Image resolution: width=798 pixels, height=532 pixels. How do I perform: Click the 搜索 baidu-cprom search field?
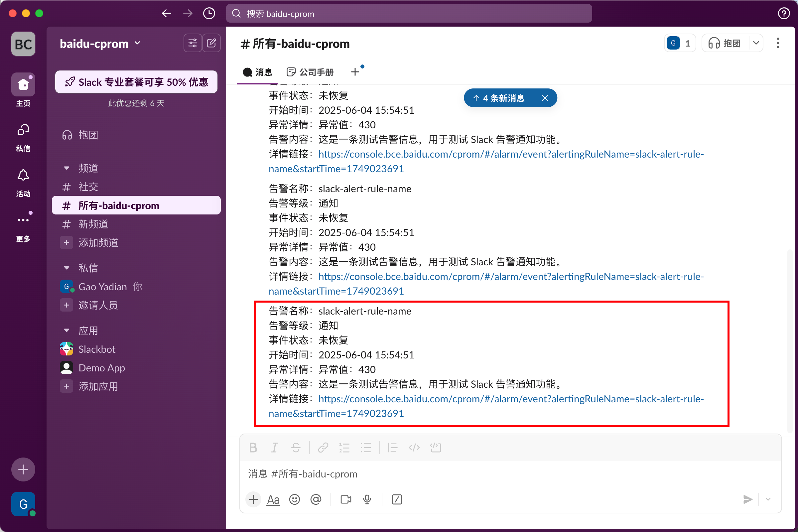[x=409, y=14]
